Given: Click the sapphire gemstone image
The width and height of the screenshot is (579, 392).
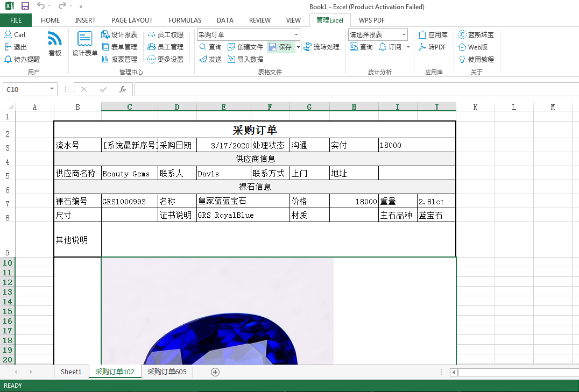Looking at the screenshot, I should [x=218, y=311].
